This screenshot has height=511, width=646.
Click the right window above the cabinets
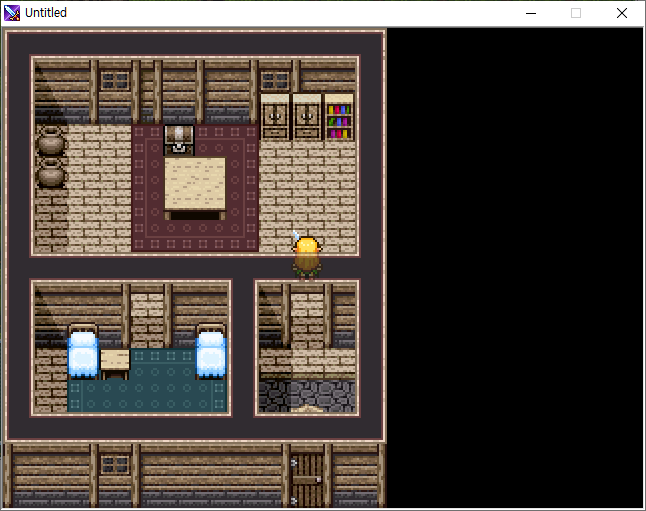coord(275,81)
